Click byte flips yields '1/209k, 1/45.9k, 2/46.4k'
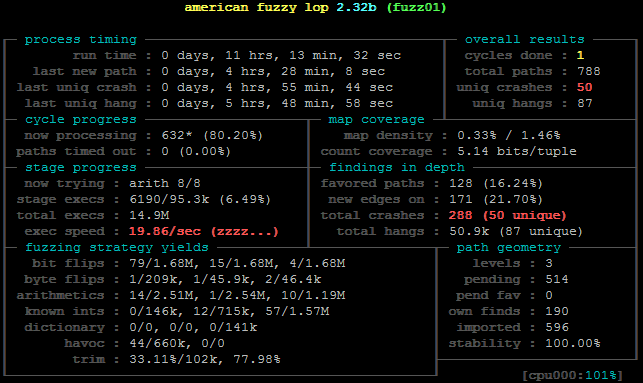 225,279
